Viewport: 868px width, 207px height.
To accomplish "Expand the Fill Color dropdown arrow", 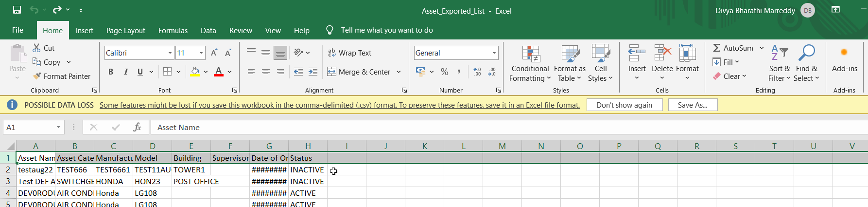I will 206,72.
